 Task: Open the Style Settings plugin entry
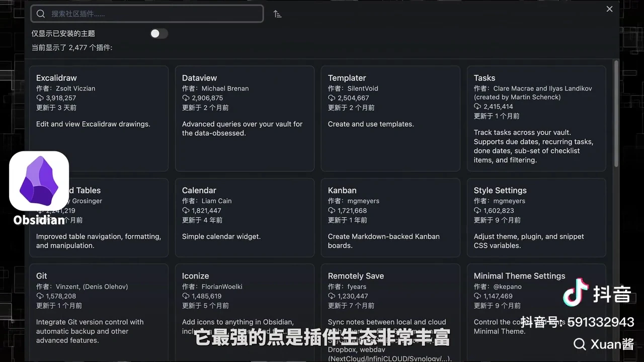536,218
